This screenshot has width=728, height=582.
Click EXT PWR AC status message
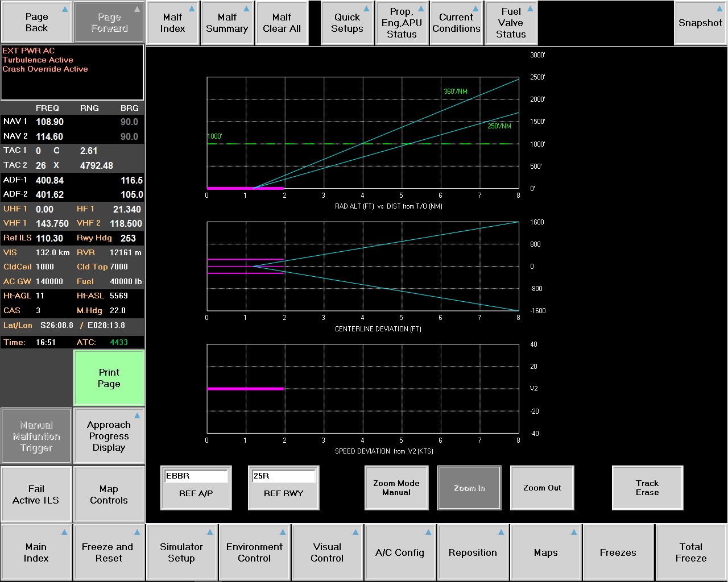coord(28,51)
